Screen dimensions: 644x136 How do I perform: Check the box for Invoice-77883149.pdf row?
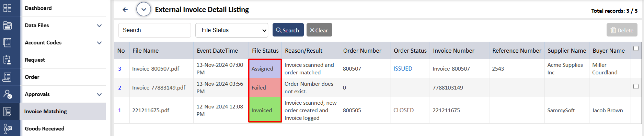(x=636, y=86)
